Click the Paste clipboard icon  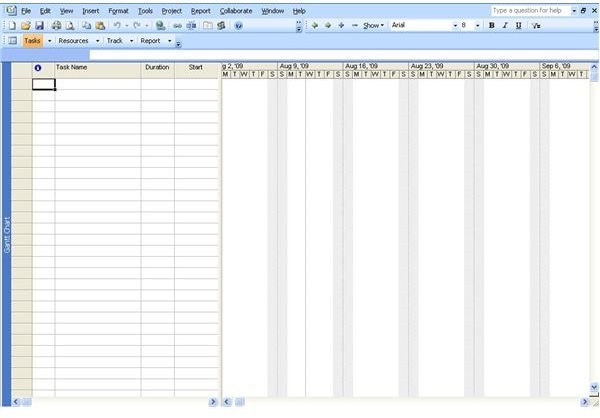tap(100, 26)
